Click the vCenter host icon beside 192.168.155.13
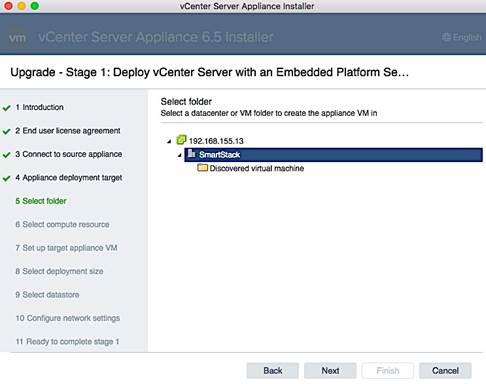Image resolution: width=486 pixels, height=384 pixels. (181, 140)
